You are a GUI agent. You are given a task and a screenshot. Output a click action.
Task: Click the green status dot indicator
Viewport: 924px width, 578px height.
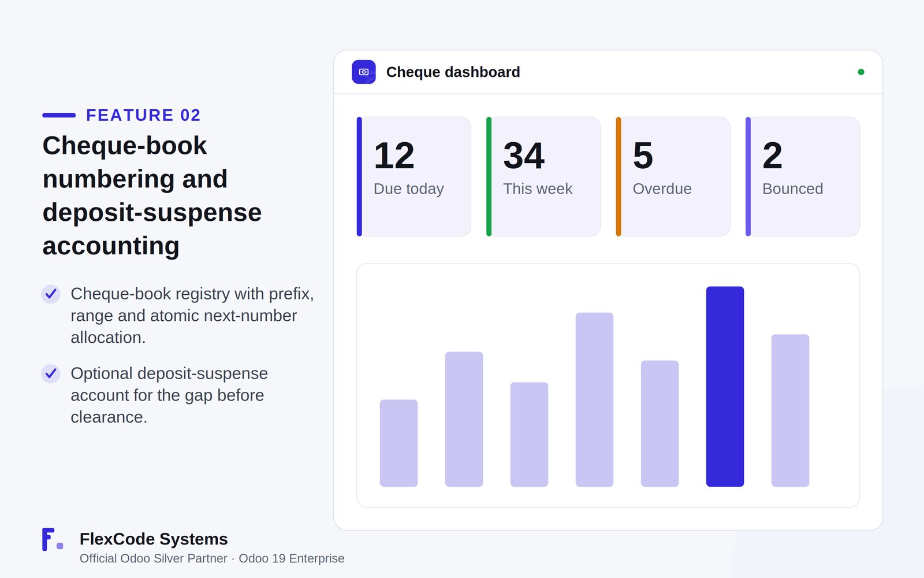pyautogui.click(x=861, y=72)
